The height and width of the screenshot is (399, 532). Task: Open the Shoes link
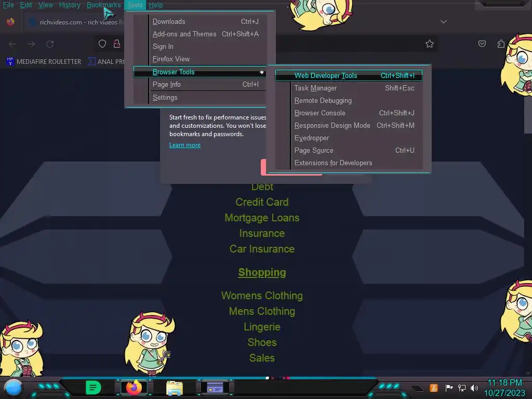262,342
